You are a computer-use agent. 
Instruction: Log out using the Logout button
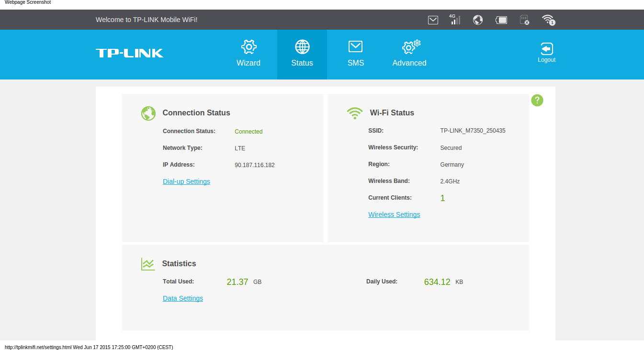click(x=546, y=53)
